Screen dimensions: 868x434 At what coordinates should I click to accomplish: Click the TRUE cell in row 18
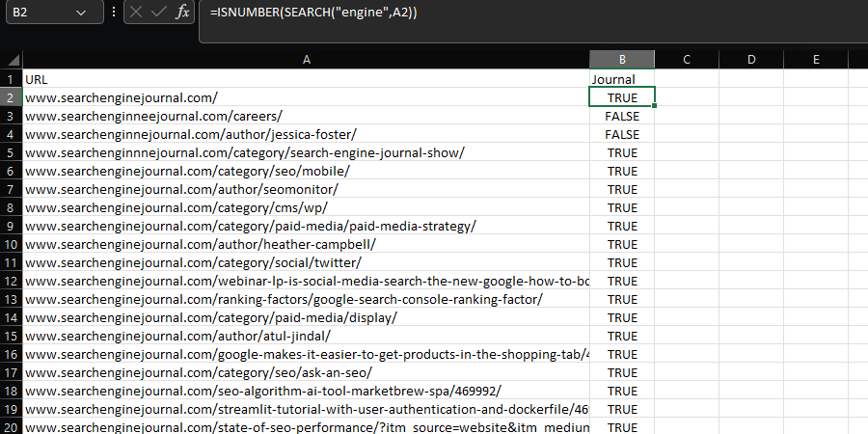tap(622, 391)
